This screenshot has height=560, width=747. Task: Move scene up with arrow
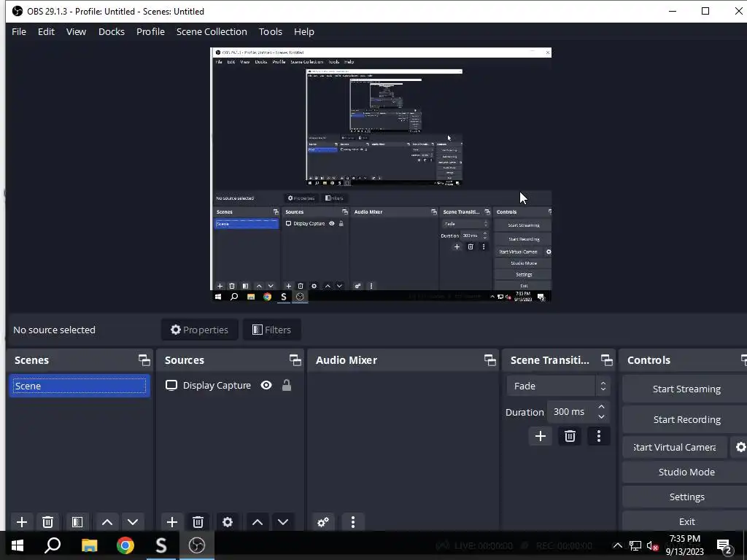pos(107,522)
